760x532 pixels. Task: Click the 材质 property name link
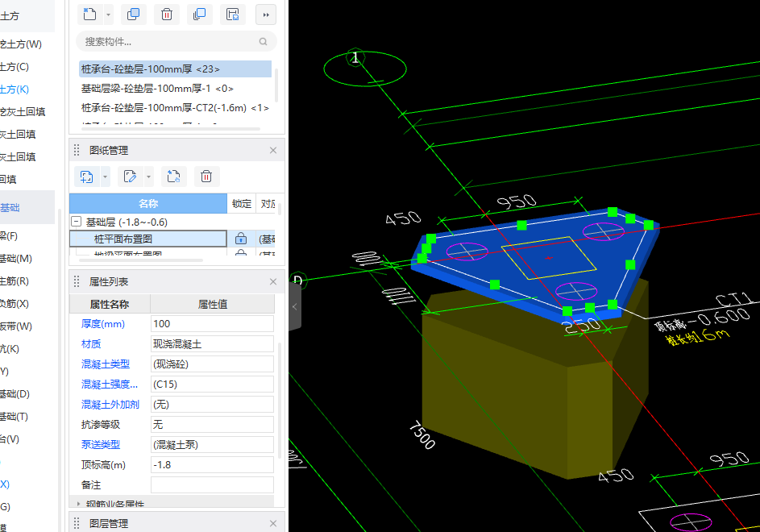tap(91, 344)
